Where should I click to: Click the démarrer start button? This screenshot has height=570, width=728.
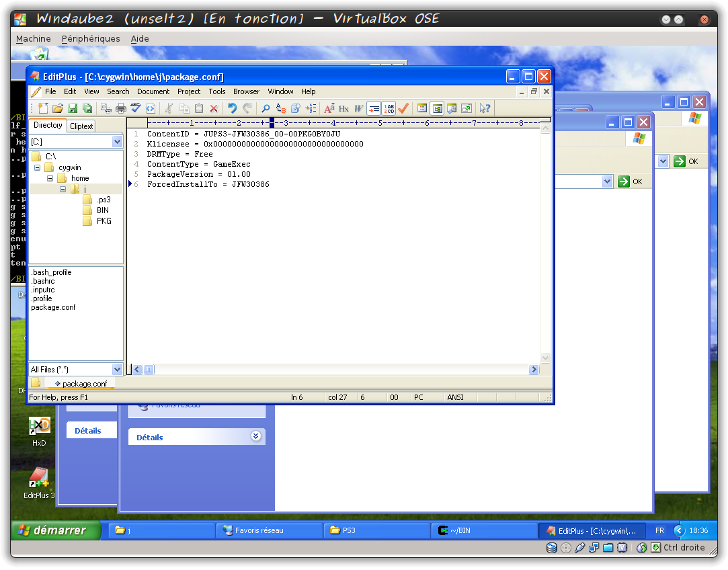pyautogui.click(x=55, y=530)
